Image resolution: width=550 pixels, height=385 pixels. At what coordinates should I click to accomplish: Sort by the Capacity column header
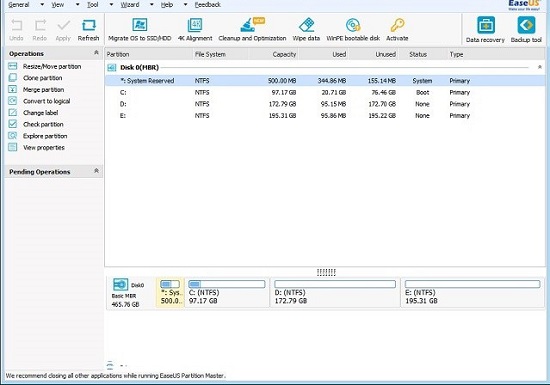point(274,54)
